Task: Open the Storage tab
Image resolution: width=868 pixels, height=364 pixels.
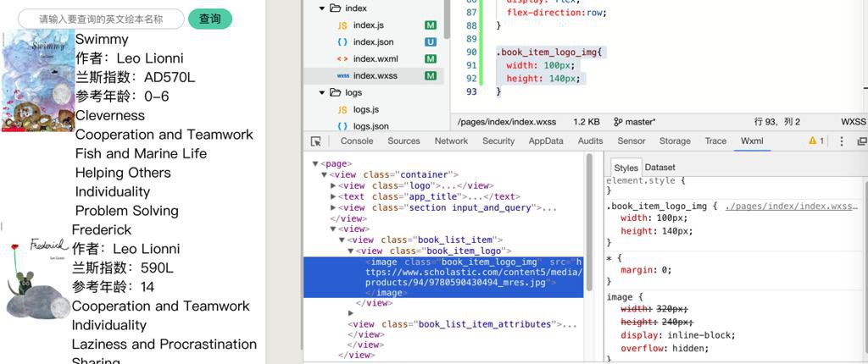Action: 675,141
